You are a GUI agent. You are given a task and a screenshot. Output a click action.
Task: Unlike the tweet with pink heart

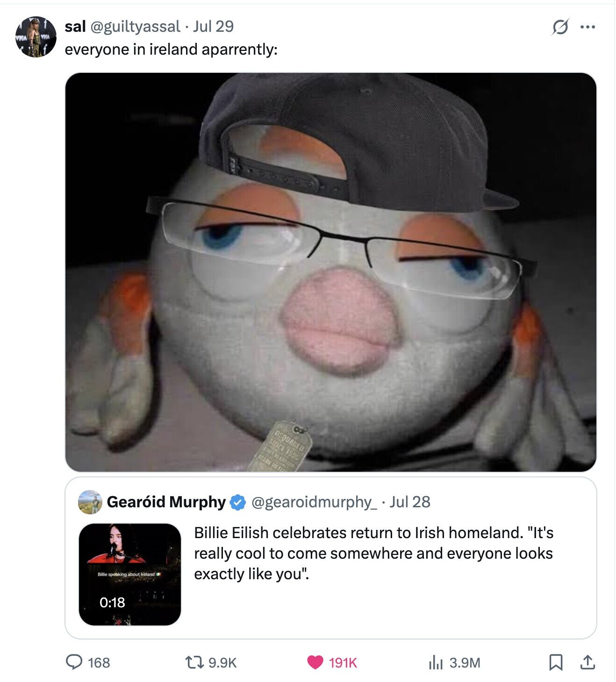tap(315, 662)
